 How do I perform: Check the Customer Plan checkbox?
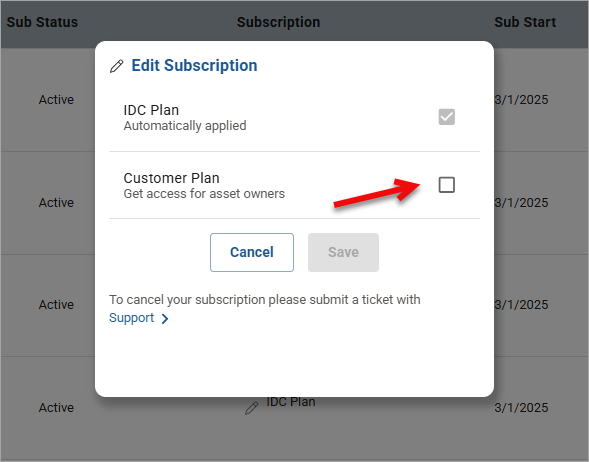[447, 185]
